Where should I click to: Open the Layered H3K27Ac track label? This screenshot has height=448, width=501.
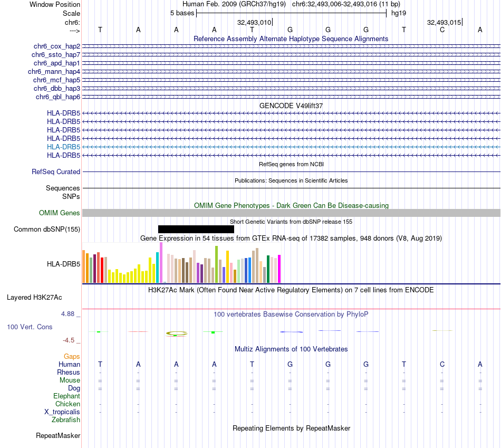34,298
